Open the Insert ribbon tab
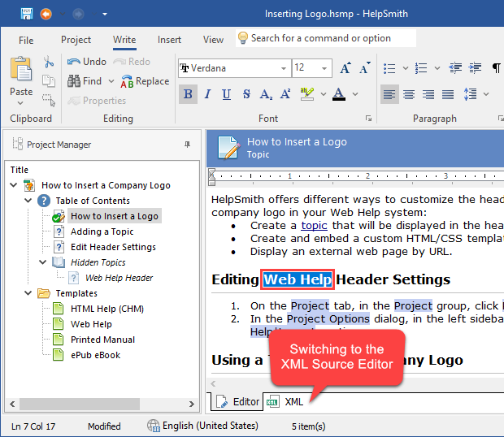Screen dimensions: 504x437 click(x=169, y=40)
